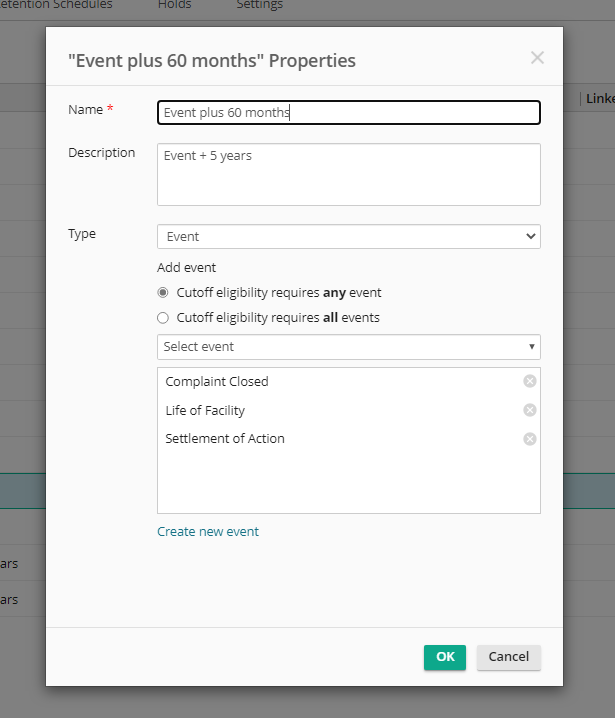Switch to the Holds tab
Image resolution: width=615 pixels, height=718 pixels.
(x=174, y=5)
